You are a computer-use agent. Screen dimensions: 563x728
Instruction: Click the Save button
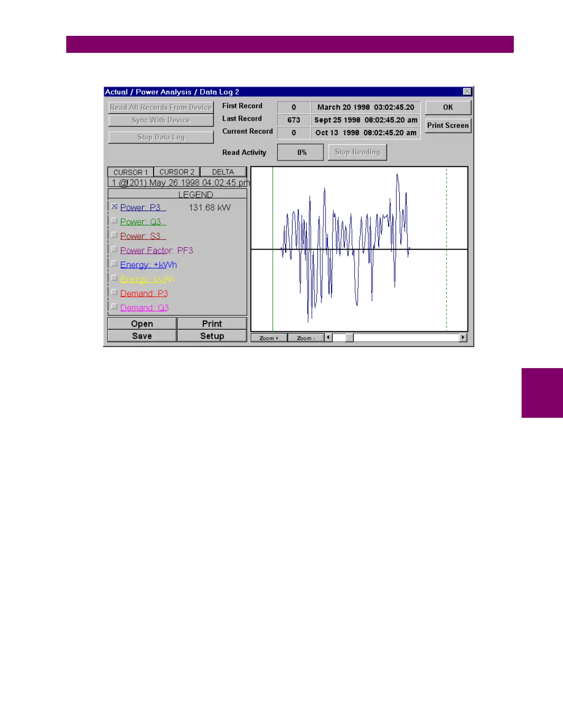point(142,336)
